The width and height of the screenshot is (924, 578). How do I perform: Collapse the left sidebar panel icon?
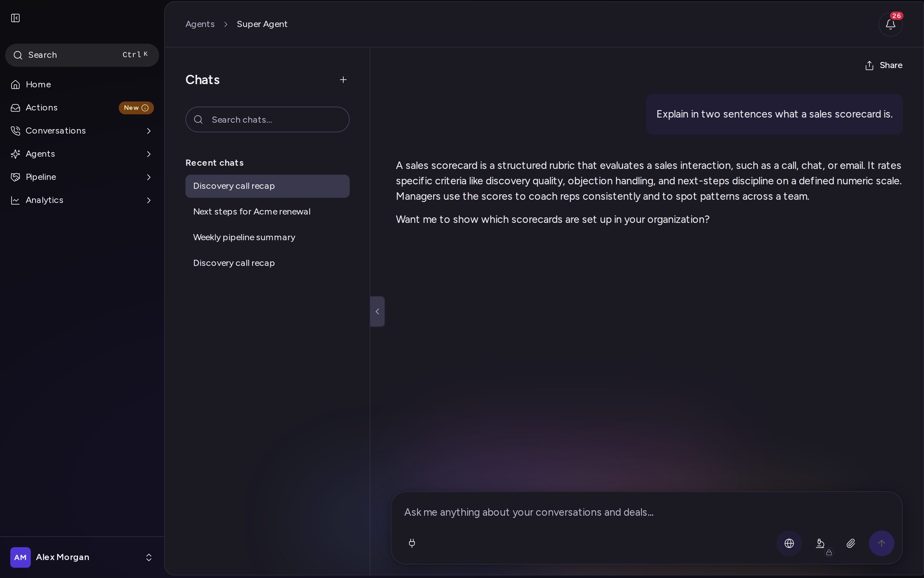pos(15,18)
